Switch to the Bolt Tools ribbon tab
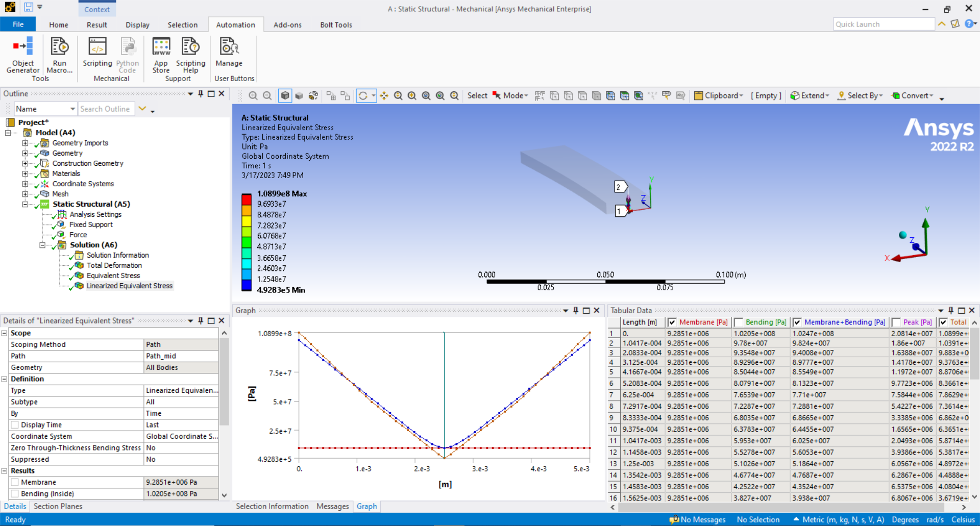The image size is (980, 526). point(336,24)
